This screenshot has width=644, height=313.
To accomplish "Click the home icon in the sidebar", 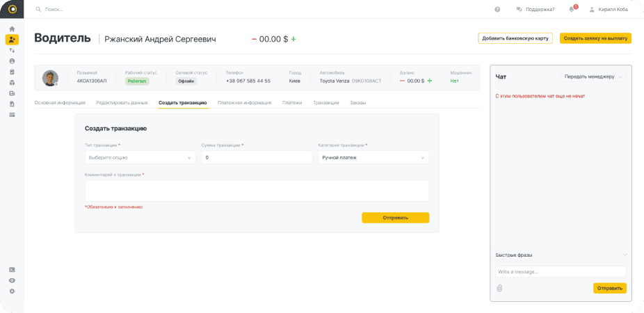I will pyautogui.click(x=12, y=29).
